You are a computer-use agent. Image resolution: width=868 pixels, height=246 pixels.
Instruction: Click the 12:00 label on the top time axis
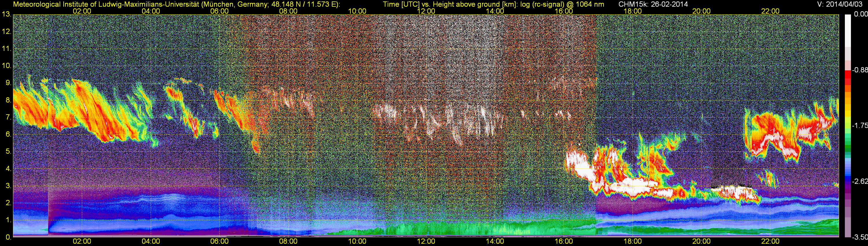click(426, 11)
